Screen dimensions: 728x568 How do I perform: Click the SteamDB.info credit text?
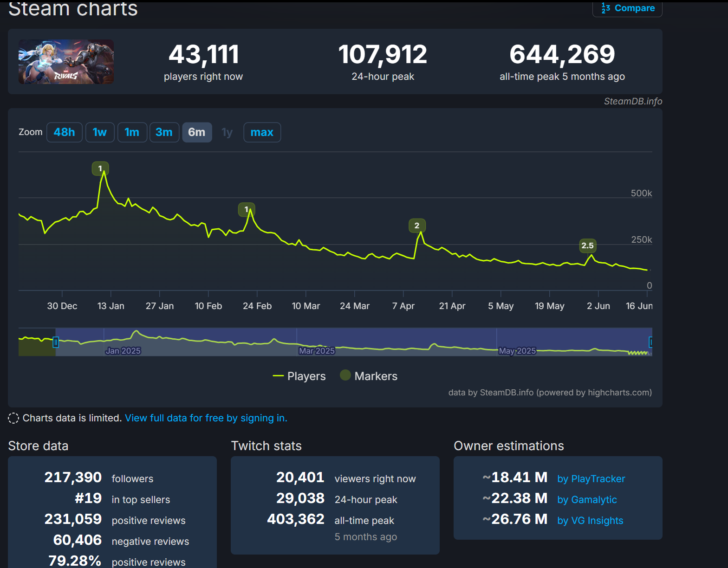tap(633, 101)
